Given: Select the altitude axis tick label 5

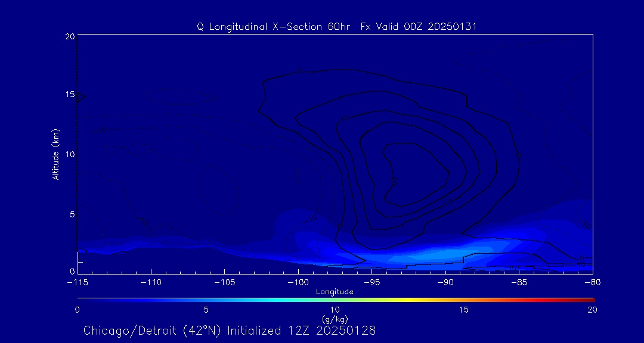Looking at the screenshot, I should (72, 214).
